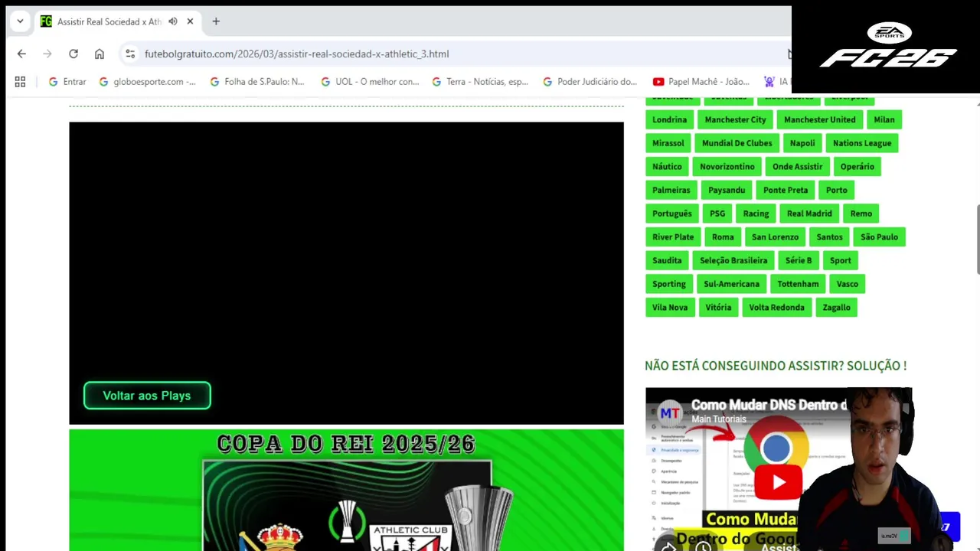This screenshot has height=551, width=980.
Task: Select the Operário tag
Action: 857,167
